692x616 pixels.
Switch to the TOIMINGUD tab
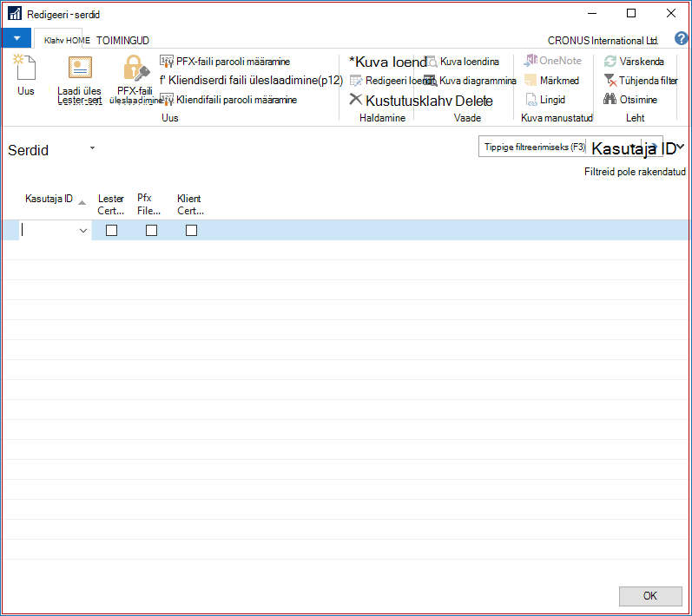pyautogui.click(x=122, y=41)
